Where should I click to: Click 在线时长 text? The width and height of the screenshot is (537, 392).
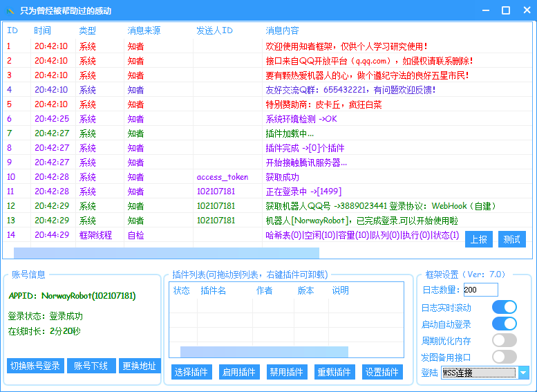44,331
